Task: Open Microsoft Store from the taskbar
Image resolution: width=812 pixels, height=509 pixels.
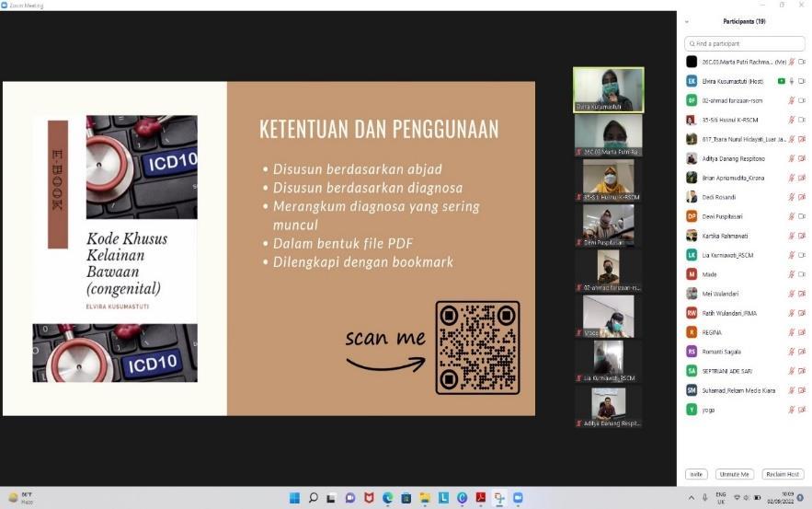Action: click(x=406, y=498)
